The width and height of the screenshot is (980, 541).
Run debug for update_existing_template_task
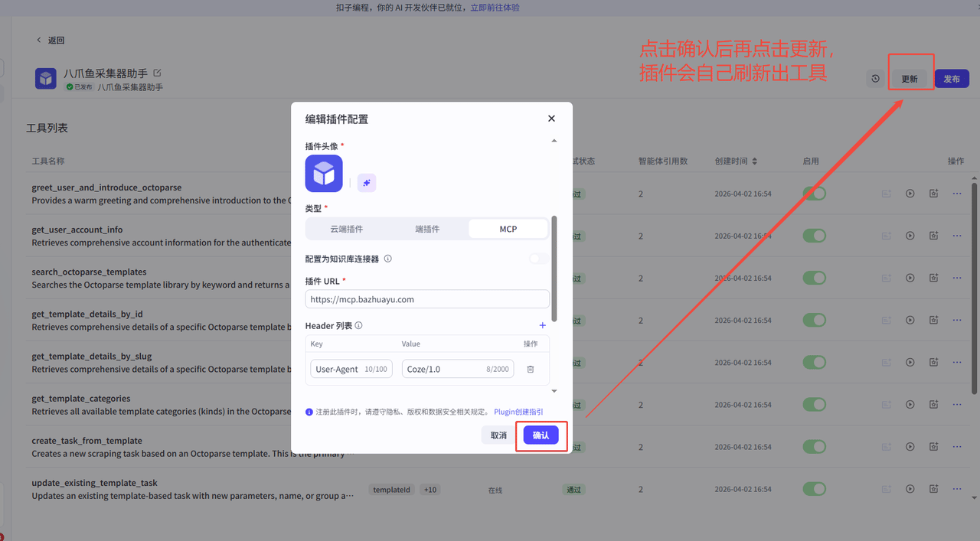(910, 489)
